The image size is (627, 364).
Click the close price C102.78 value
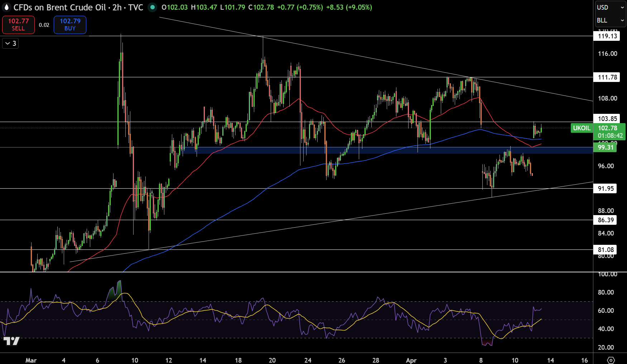click(261, 7)
